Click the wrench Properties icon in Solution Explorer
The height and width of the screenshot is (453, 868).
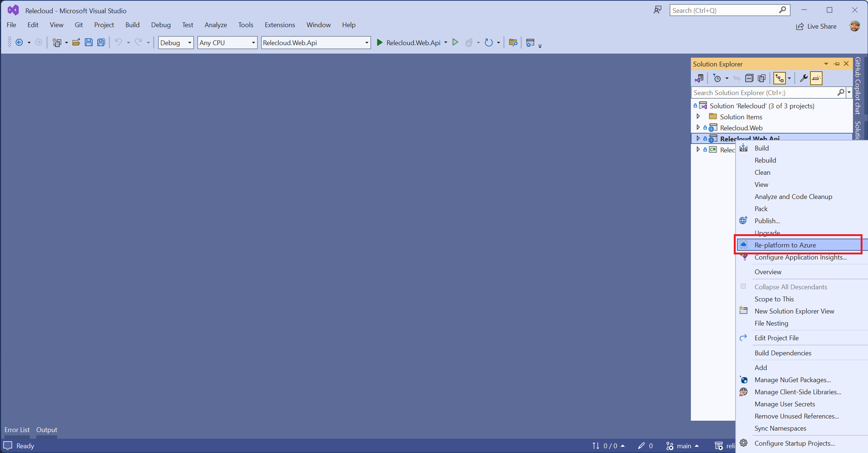(x=803, y=78)
